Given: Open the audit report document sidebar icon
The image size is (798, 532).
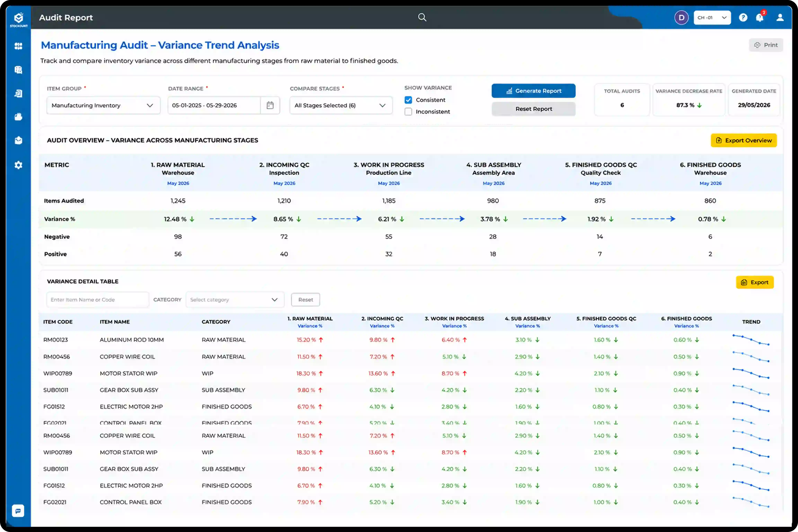Looking at the screenshot, I should point(19,93).
